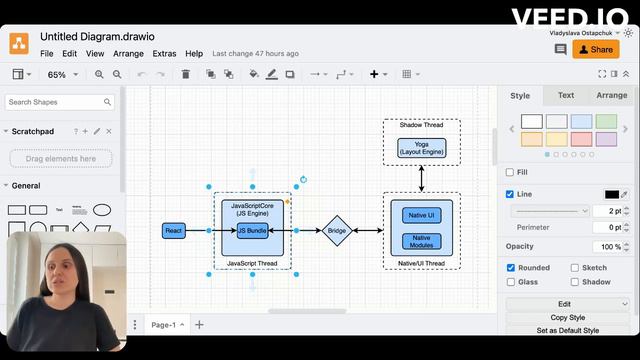Pick the light green style swatch
The height and width of the screenshot is (360, 640).
(606, 122)
